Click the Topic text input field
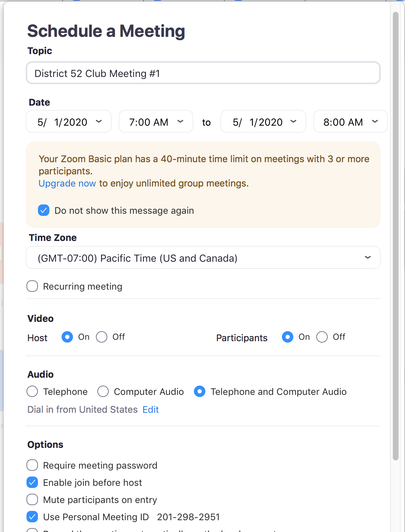This screenshot has height=532, width=405. pos(203,73)
